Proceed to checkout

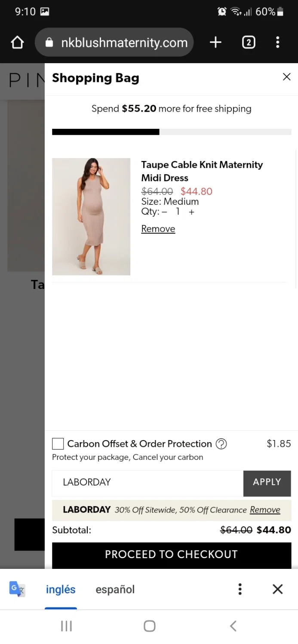[171, 554]
